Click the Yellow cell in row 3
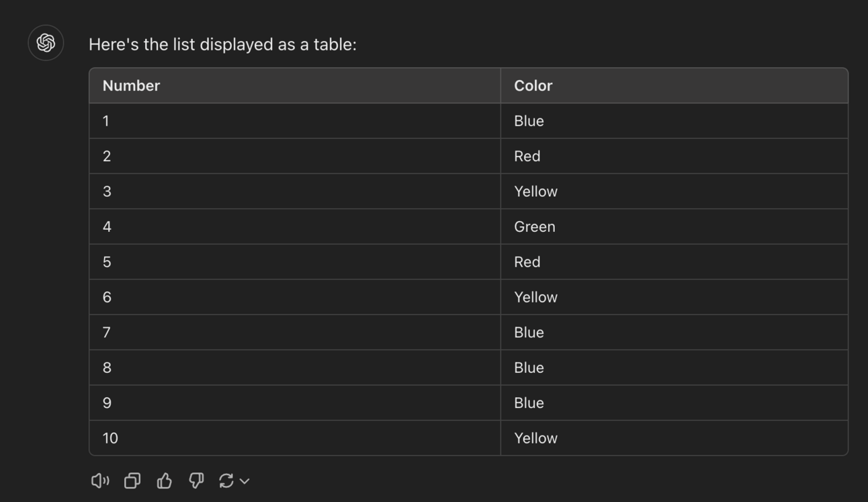This screenshot has height=502, width=868. point(536,192)
